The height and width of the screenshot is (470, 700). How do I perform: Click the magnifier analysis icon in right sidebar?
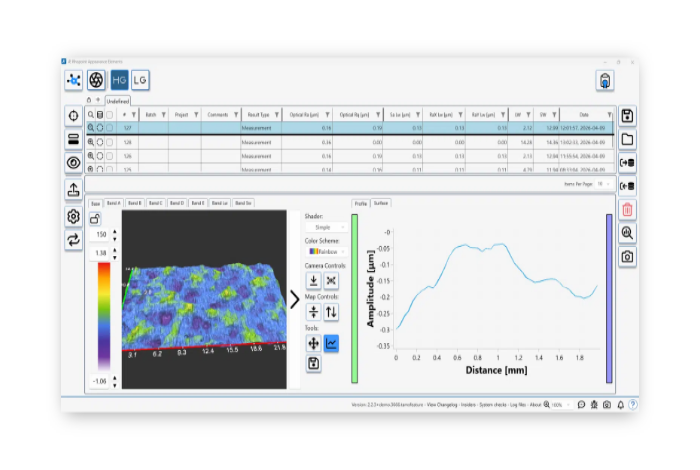[x=627, y=233]
